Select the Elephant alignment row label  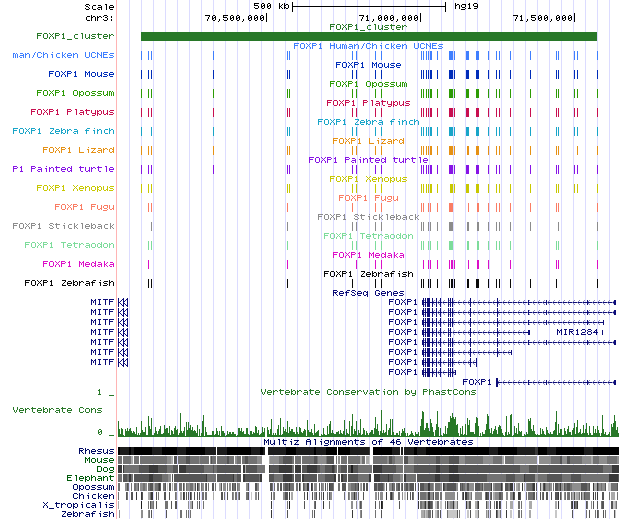[x=92, y=478]
